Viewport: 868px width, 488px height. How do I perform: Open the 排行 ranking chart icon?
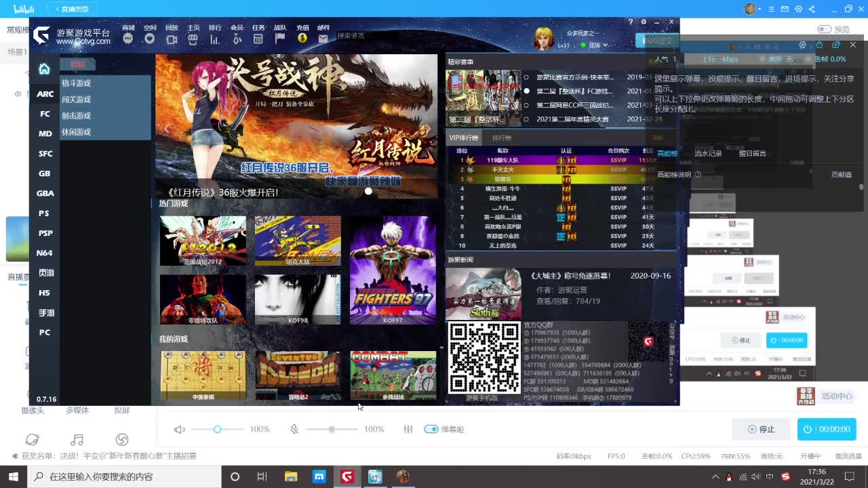pos(215,39)
